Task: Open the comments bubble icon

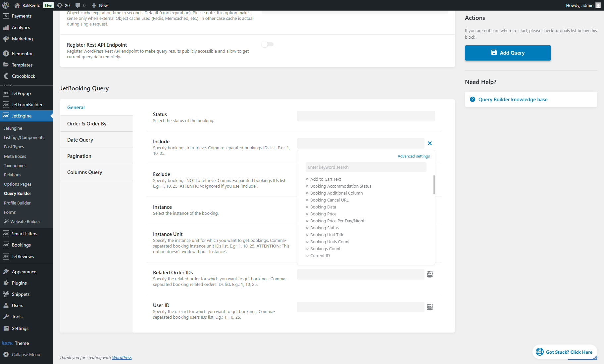Action: pyautogui.click(x=78, y=5)
